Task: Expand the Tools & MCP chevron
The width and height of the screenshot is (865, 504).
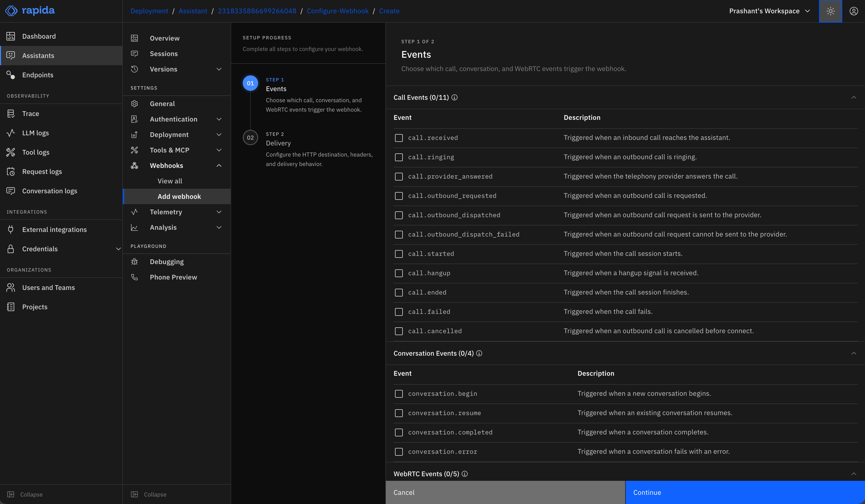Action: pos(219,150)
